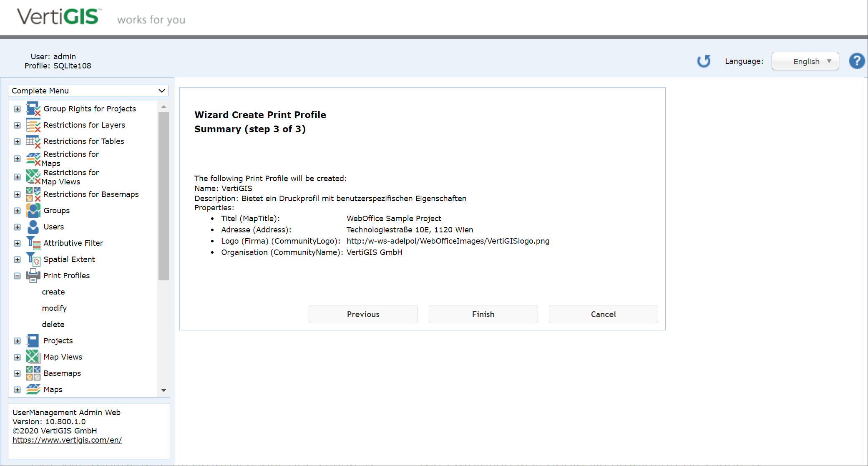Expand the Projects tree node

pos(17,341)
